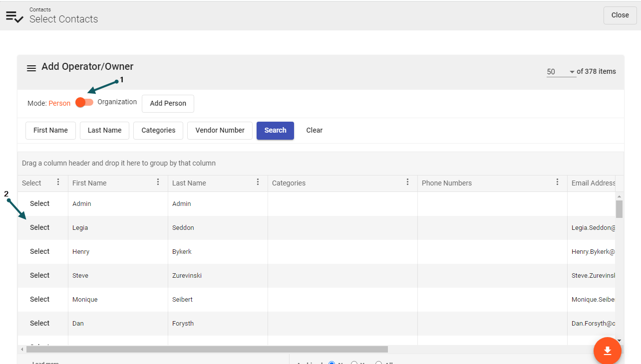Select the Legia Seddon contact row
Screen dimensions: 641x364
coord(39,227)
